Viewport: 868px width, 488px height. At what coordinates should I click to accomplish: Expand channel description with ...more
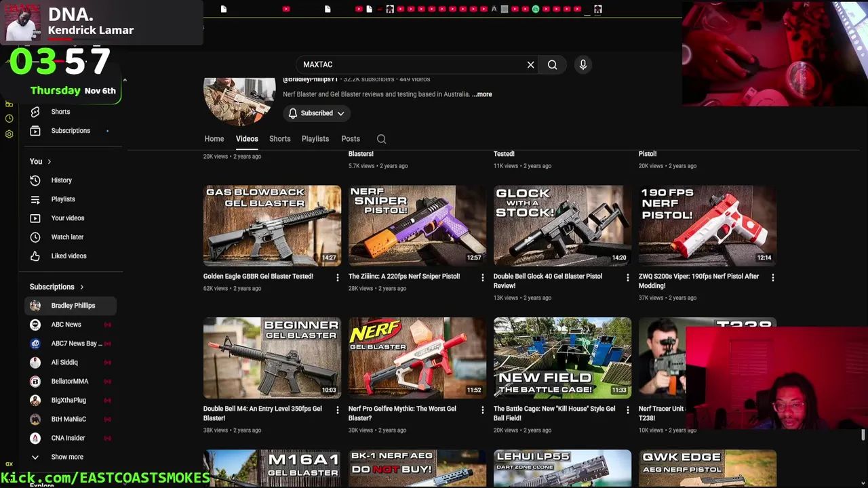(482, 94)
